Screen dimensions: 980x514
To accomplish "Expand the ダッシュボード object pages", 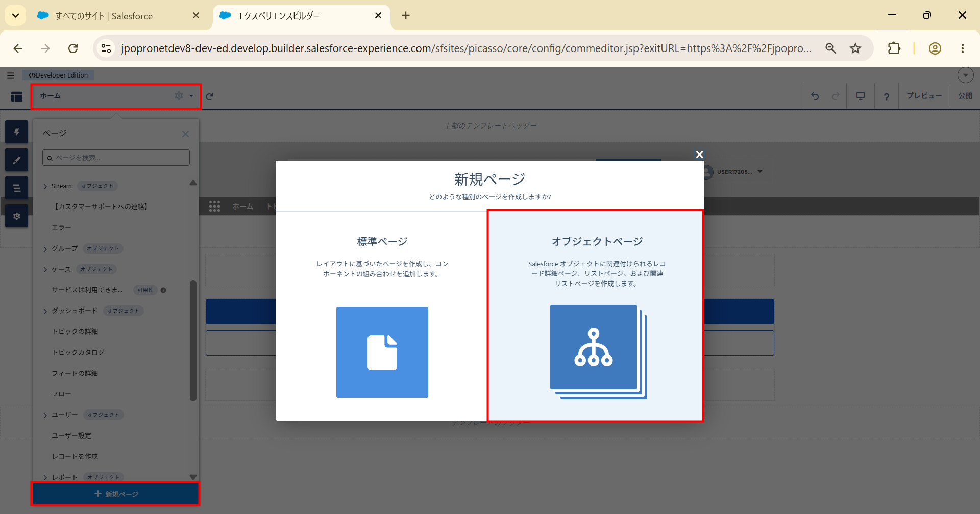I will [x=45, y=312].
